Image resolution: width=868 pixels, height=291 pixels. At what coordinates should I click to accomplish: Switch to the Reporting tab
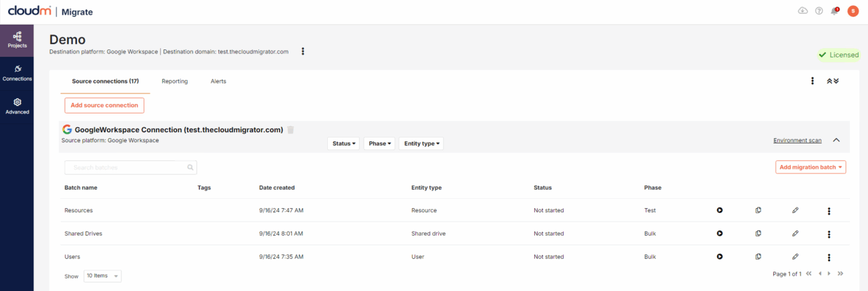[x=174, y=81]
